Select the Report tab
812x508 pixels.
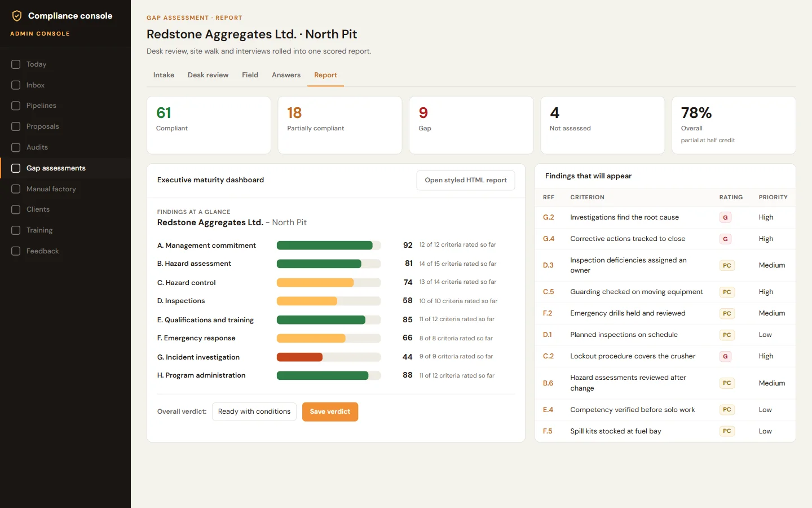click(x=325, y=75)
